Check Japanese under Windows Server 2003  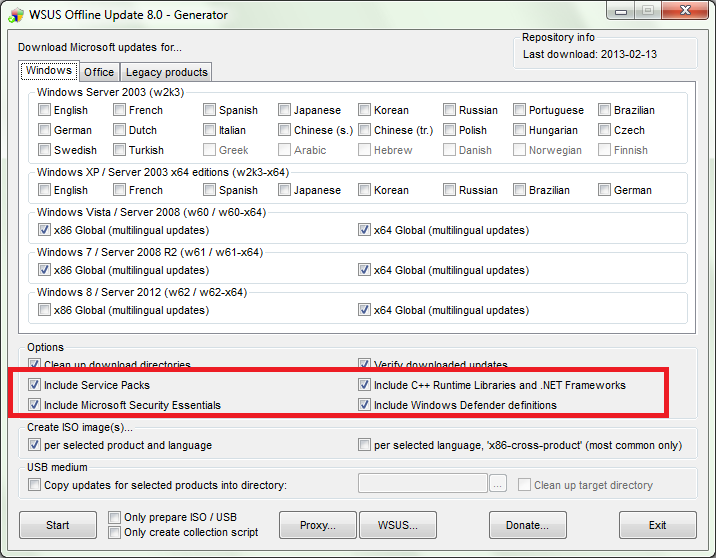click(285, 110)
